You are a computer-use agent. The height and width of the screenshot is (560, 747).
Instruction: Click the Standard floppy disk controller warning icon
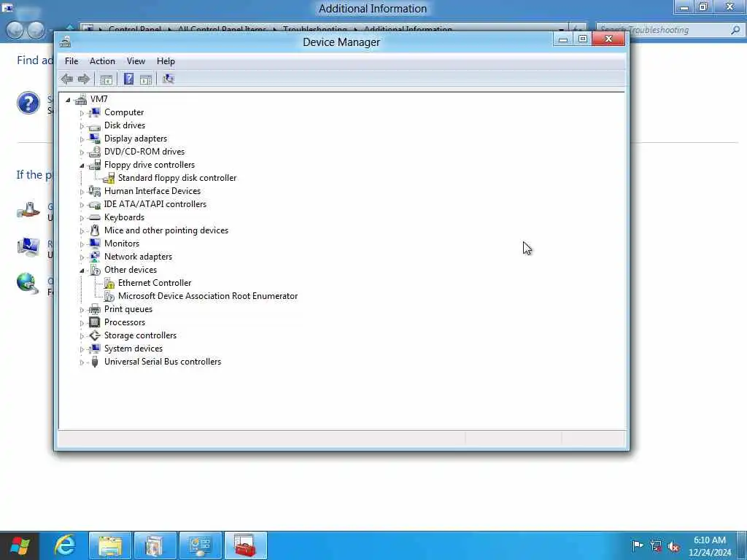tap(109, 178)
